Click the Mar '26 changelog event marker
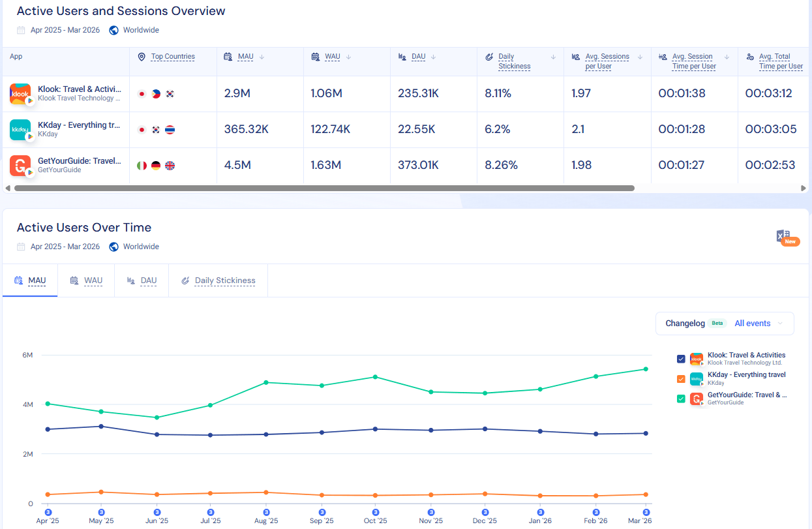Image resolution: width=812 pixels, height=529 pixels. click(646, 512)
